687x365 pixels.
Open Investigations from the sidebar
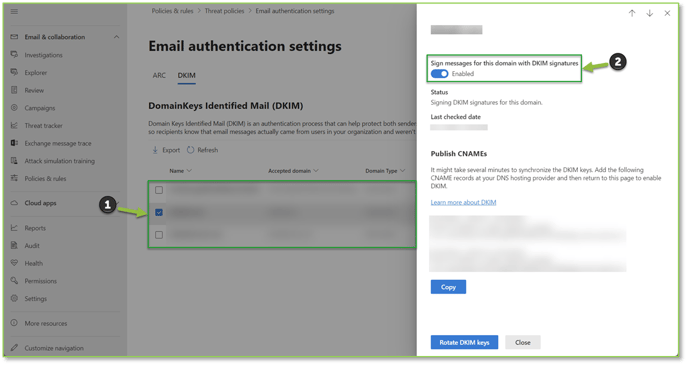pos(43,55)
